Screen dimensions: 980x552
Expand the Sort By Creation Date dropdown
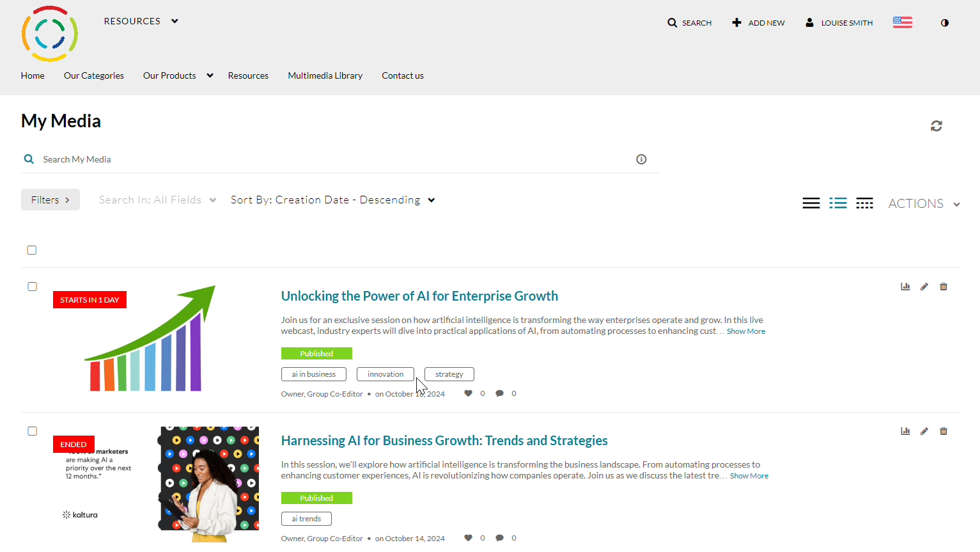(332, 200)
